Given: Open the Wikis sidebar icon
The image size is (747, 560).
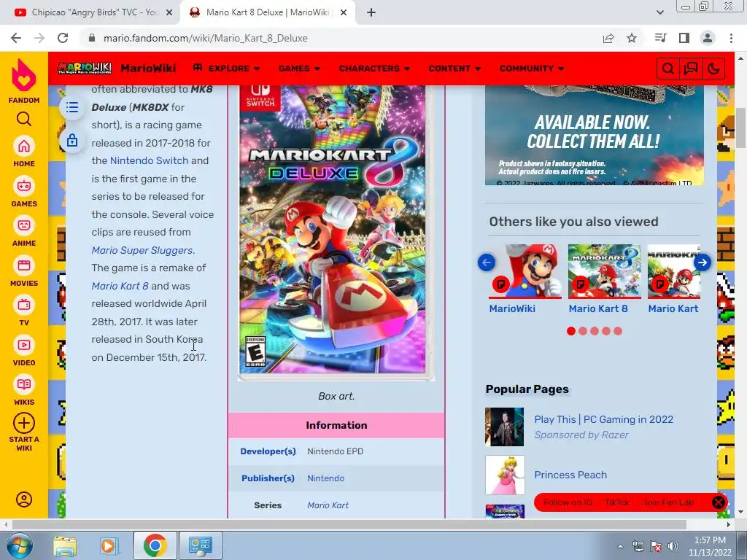Looking at the screenshot, I should (24, 384).
